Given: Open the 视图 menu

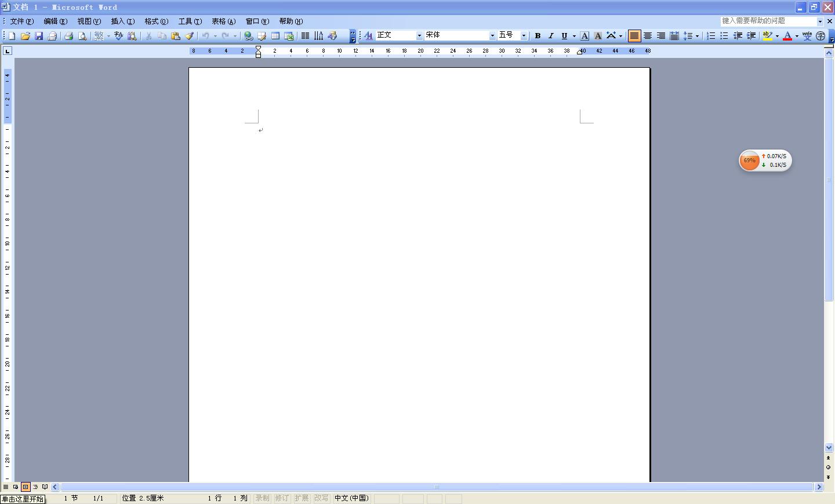Looking at the screenshot, I should tap(89, 21).
